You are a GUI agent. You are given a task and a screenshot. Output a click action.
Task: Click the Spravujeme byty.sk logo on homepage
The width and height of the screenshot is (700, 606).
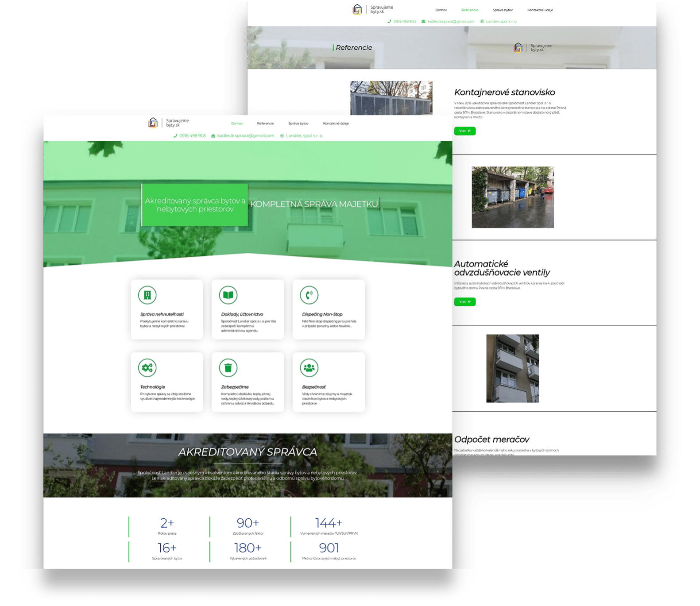(x=168, y=123)
